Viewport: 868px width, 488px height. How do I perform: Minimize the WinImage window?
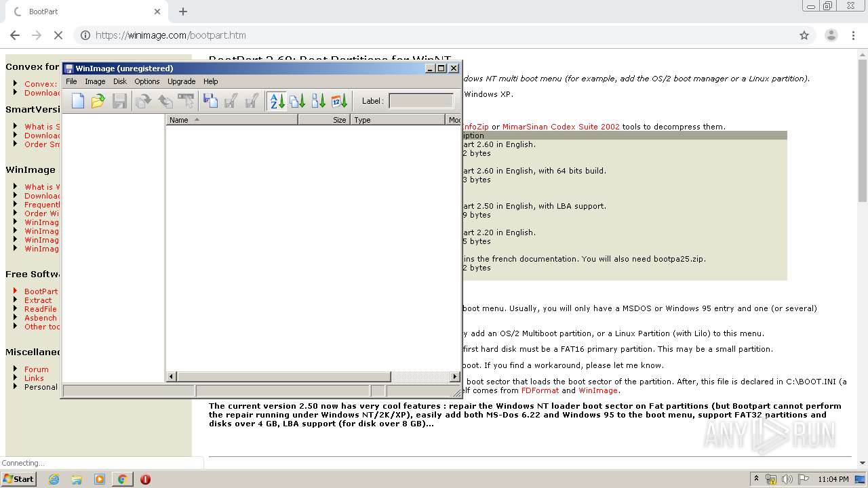(430, 68)
